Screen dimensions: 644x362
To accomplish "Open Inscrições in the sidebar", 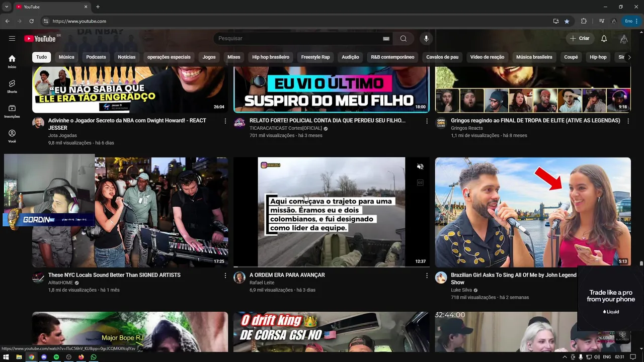I will pyautogui.click(x=12, y=111).
